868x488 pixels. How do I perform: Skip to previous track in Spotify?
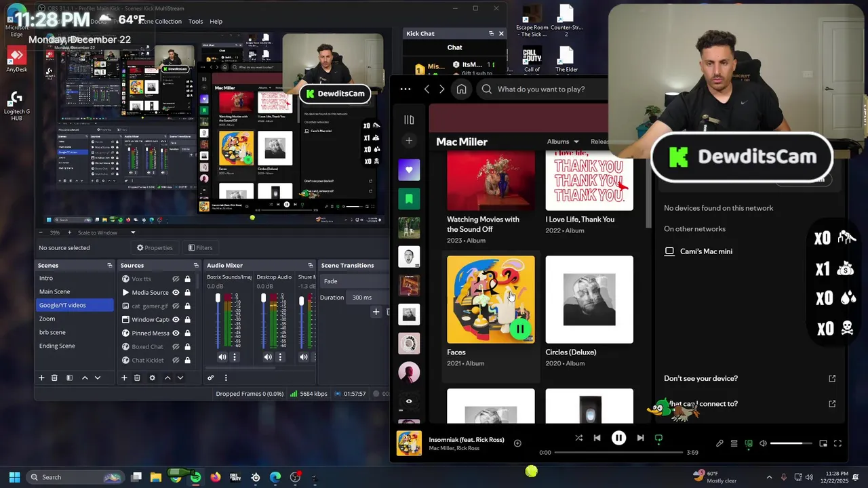click(597, 438)
